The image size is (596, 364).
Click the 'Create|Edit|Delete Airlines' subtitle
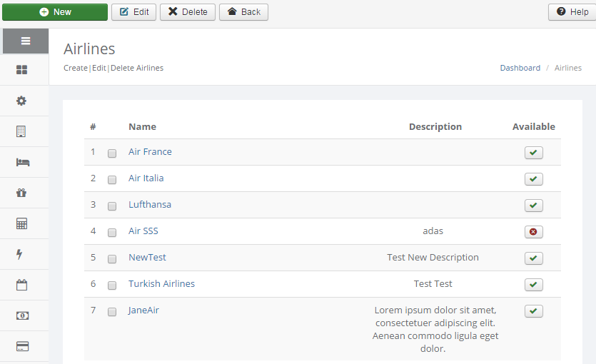click(x=113, y=68)
